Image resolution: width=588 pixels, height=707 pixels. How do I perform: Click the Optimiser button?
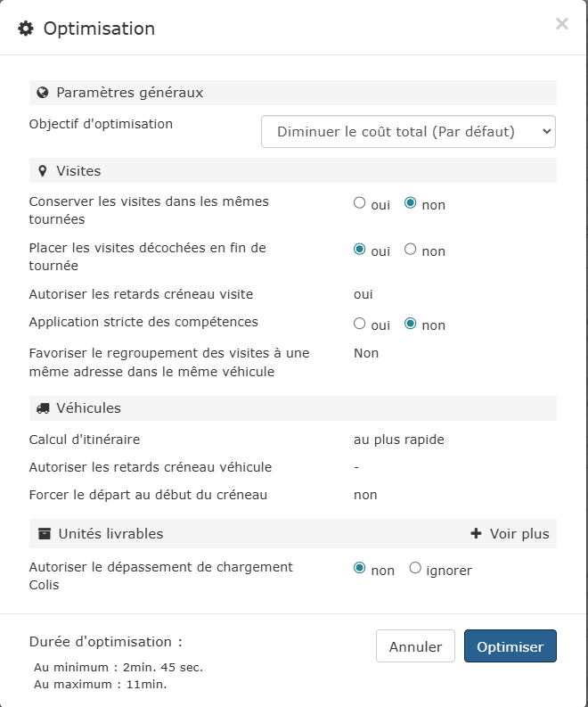coord(510,646)
